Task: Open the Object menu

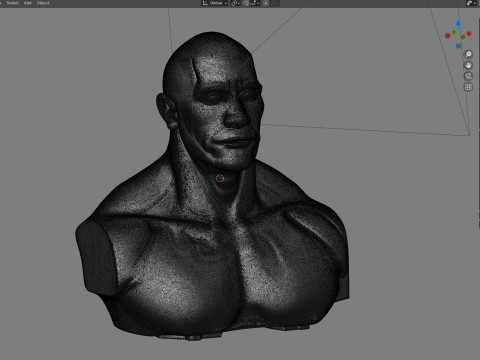Action: [x=43, y=3]
